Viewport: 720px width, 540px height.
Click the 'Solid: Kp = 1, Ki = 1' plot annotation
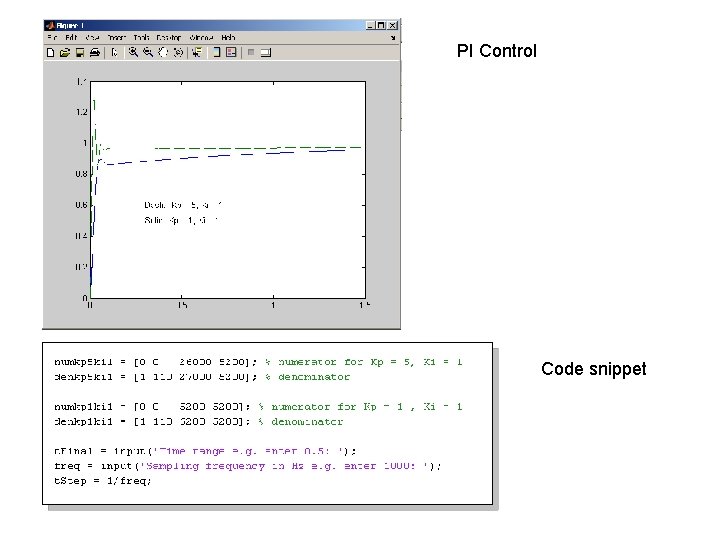181,220
